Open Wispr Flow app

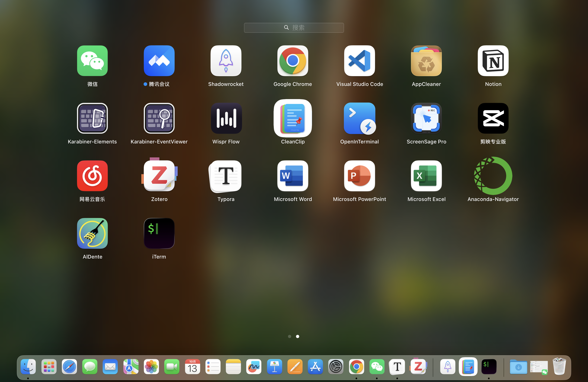(x=226, y=118)
